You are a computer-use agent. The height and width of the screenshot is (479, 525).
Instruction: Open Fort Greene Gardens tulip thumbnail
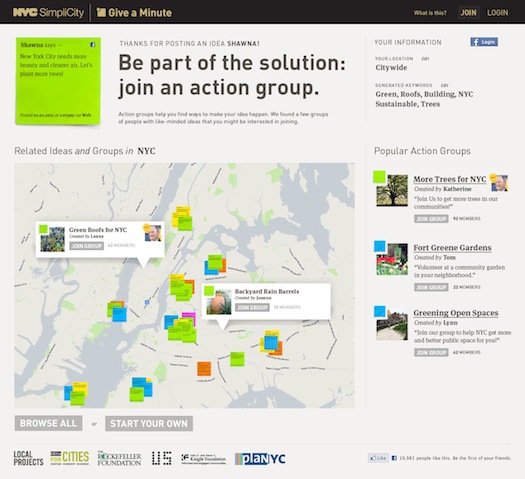[392, 259]
